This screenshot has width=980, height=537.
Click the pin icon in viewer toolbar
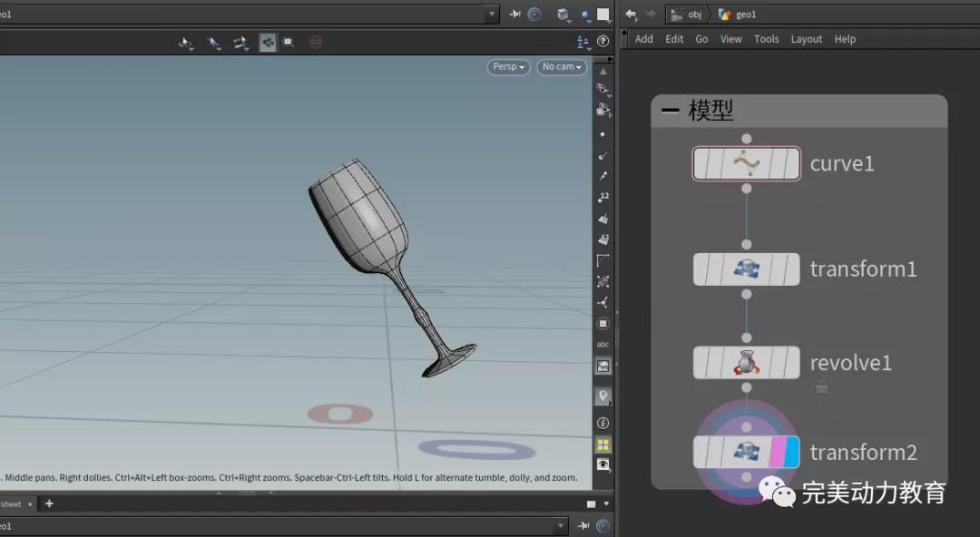(514, 15)
